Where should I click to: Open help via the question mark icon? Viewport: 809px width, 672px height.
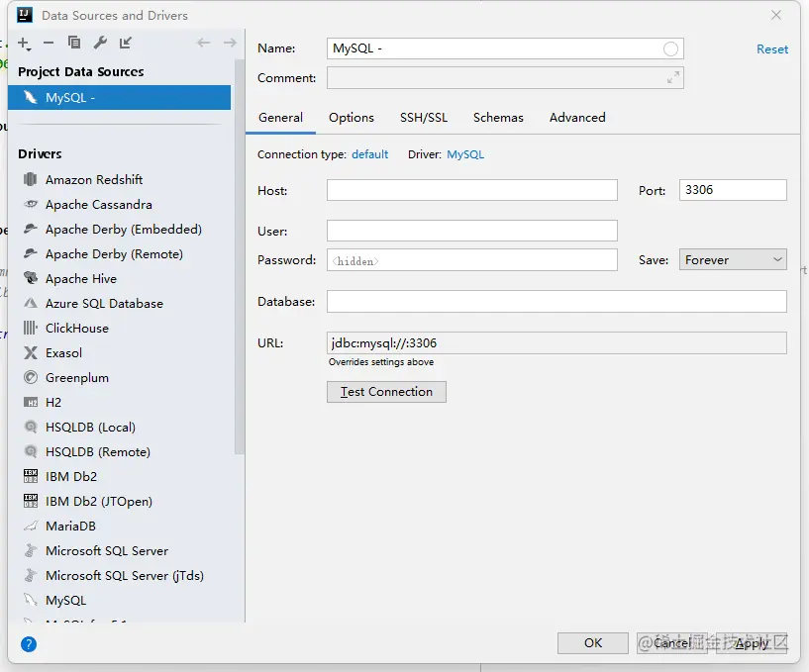29,644
